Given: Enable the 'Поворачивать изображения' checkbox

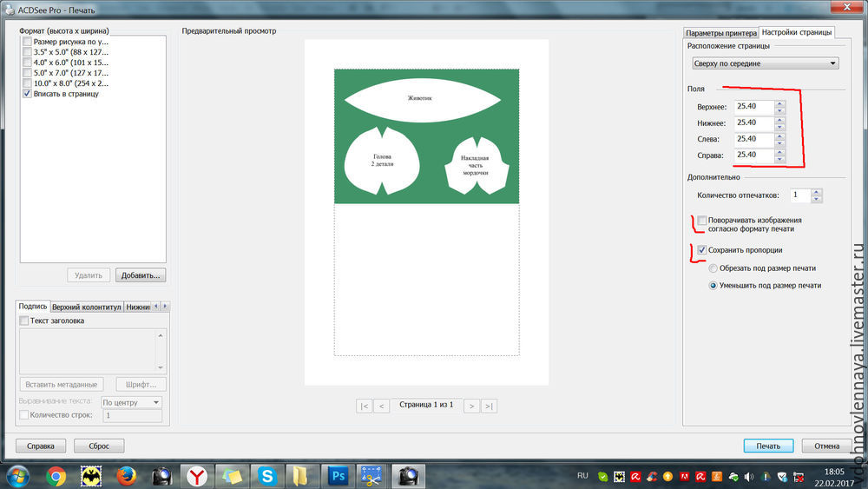Looking at the screenshot, I should click(701, 221).
